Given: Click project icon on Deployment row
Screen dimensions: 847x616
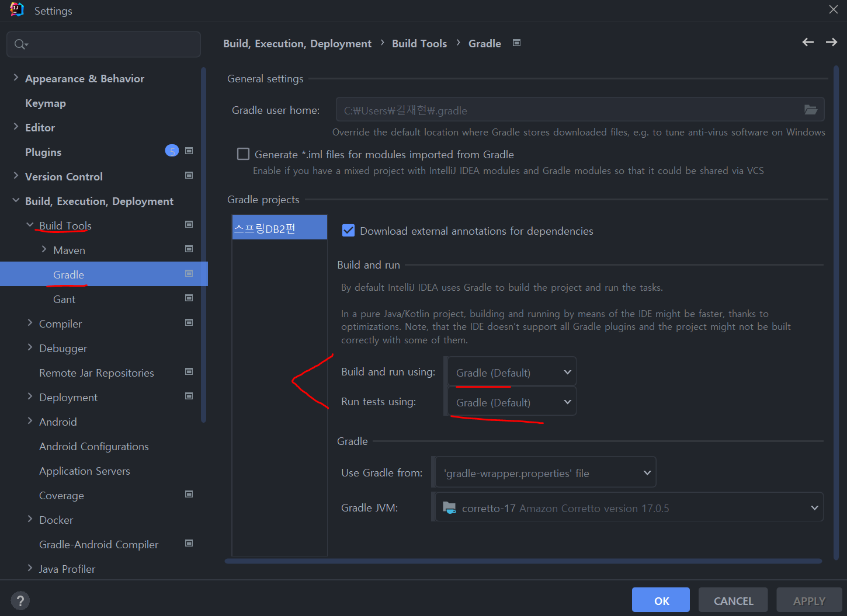Looking at the screenshot, I should point(189,396).
